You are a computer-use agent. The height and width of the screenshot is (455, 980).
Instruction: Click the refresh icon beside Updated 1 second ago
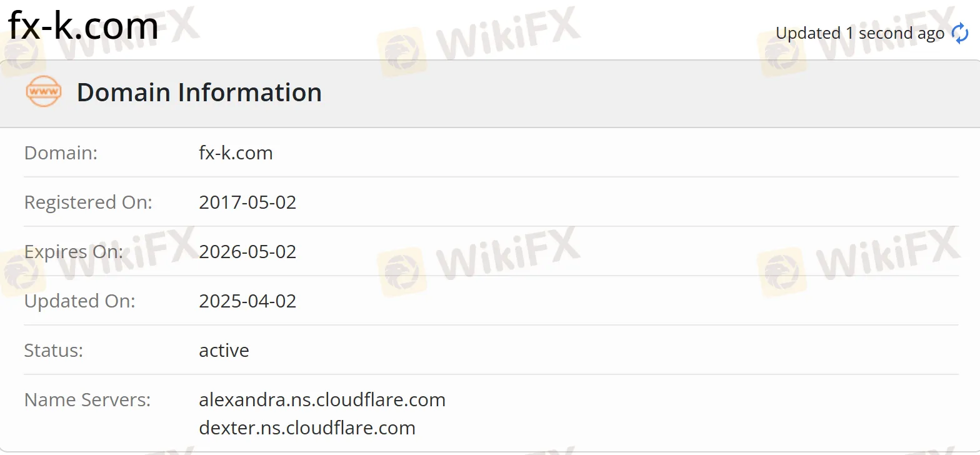tap(959, 32)
